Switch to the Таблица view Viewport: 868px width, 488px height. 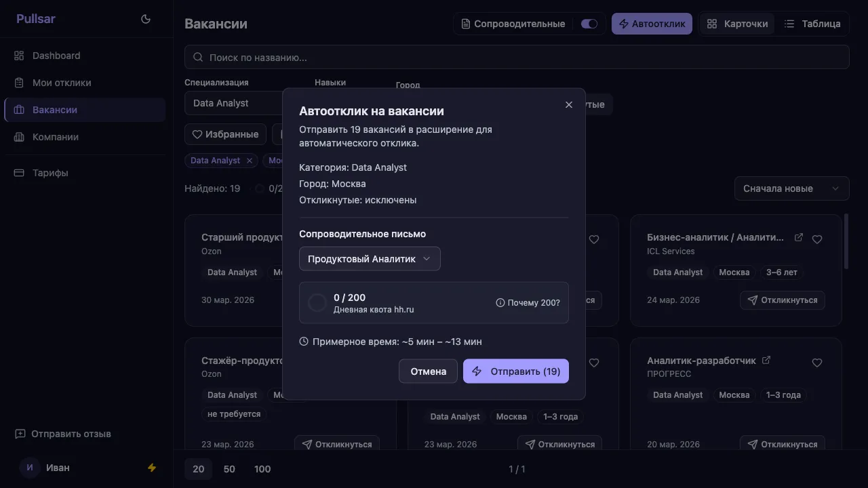(814, 23)
